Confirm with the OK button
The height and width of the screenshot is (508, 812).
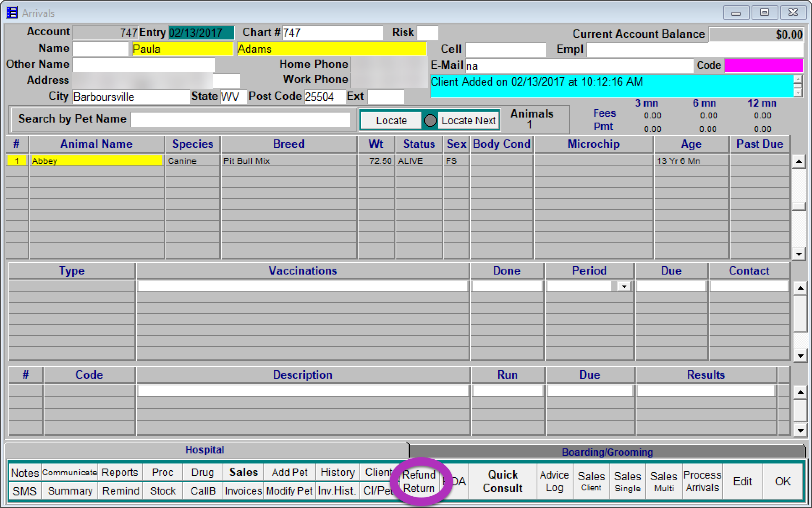coord(782,481)
